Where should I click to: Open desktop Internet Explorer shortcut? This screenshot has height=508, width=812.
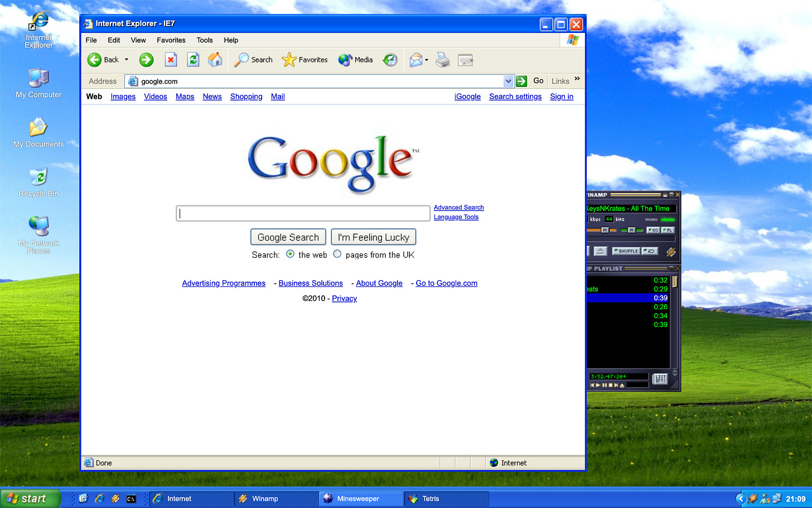[x=38, y=31]
